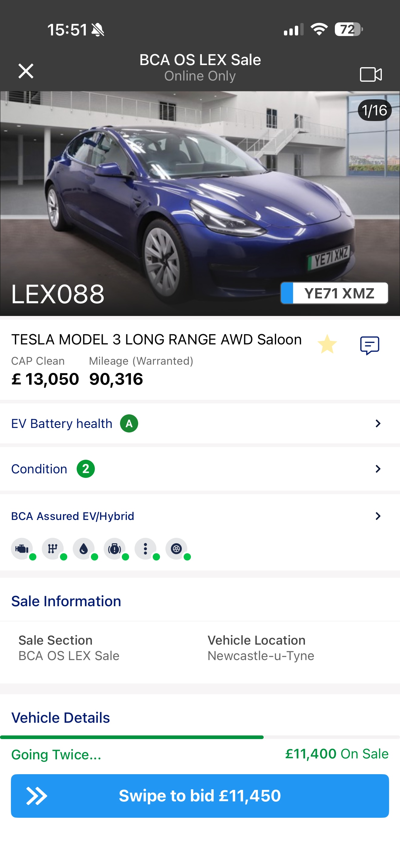Image resolution: width=400 pixels, height=868 pixels.
Task: Tap the YE71 XMZ registration plate badge
Action: click(334, 293)
